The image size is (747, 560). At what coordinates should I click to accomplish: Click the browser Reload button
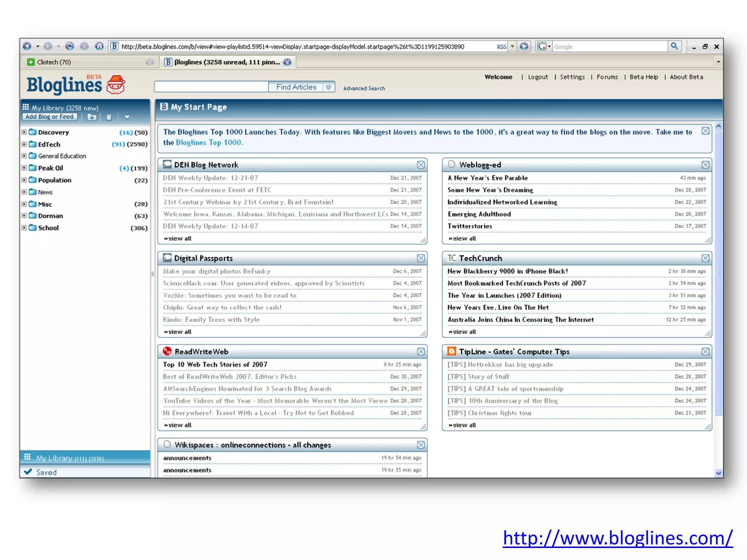tap(70, 46)
